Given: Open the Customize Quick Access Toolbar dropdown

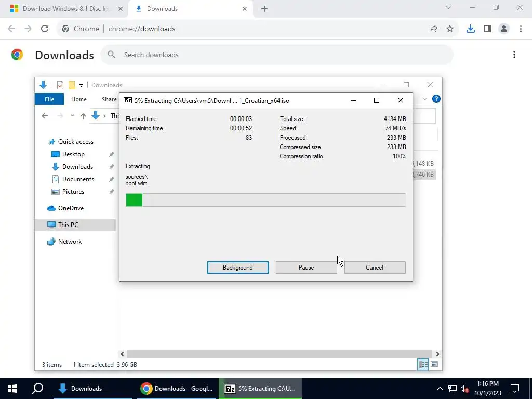Looking at the screenshot, I should pyautogui.click(x=81, y=85).
